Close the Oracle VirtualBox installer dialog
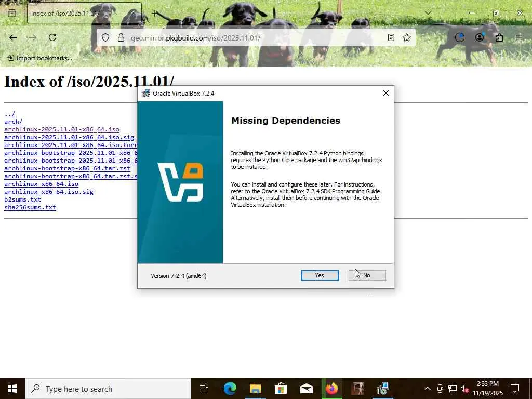This screenshot has height=399, width=532. click(386, 94)
